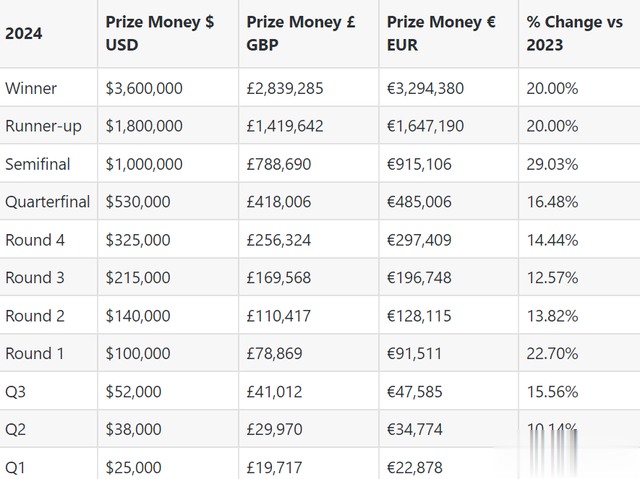
Task: Click the Quarterfinal row label
Action: click(x=47, y=202)
